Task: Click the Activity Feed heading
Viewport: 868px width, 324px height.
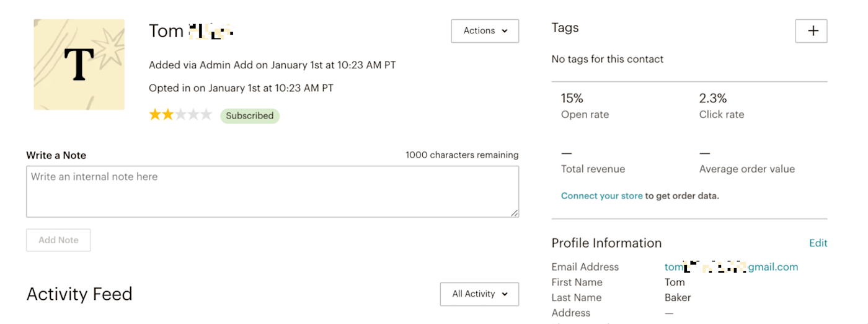Action: 79,294
